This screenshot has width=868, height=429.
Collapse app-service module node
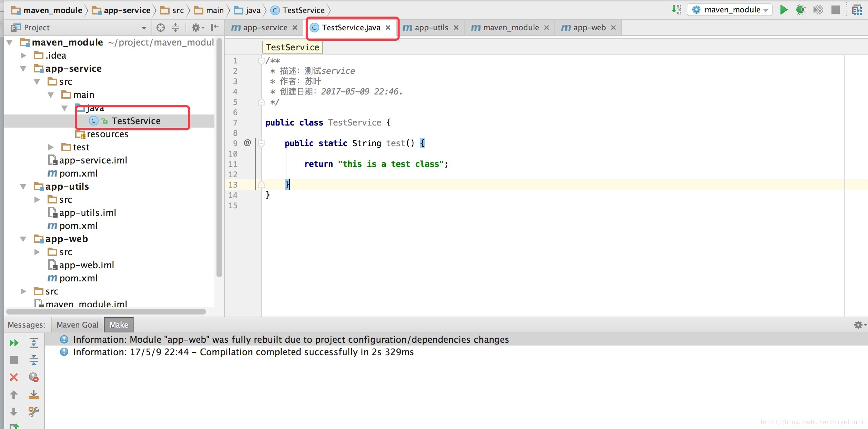point(23,69)
